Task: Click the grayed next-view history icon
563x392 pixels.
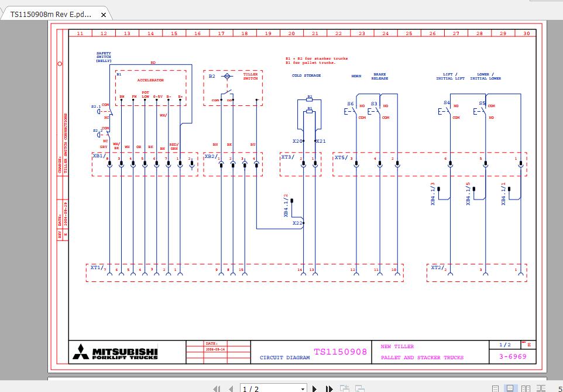Action: (359, 388)
